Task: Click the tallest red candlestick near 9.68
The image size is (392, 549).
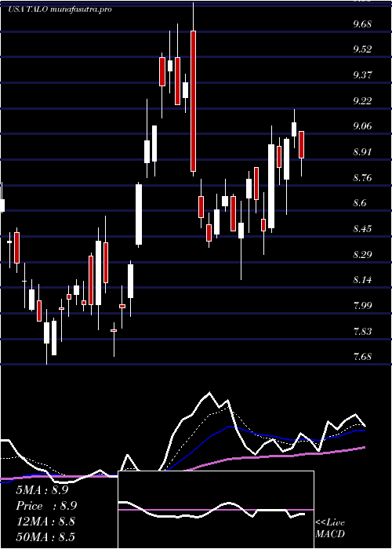Action: point(193,101)
